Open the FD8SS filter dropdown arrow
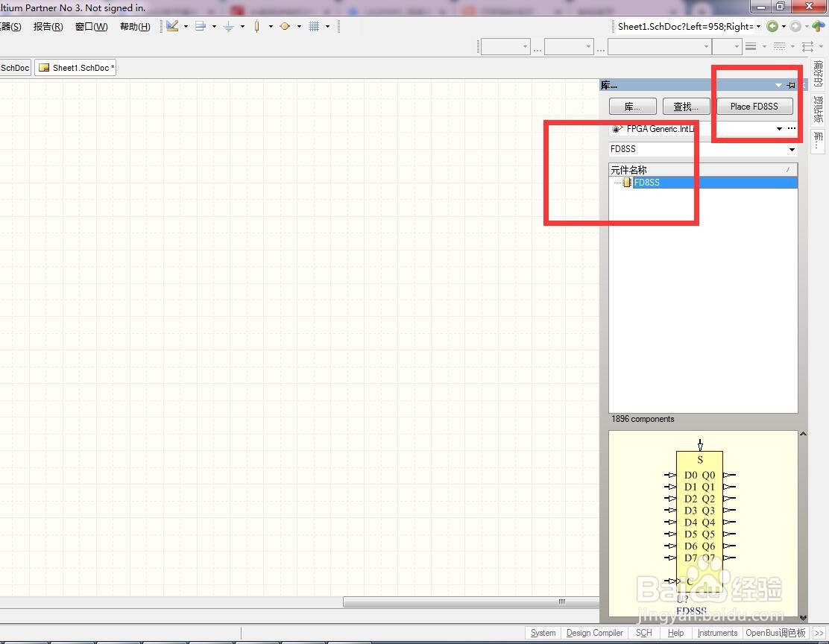 point(792,150)
